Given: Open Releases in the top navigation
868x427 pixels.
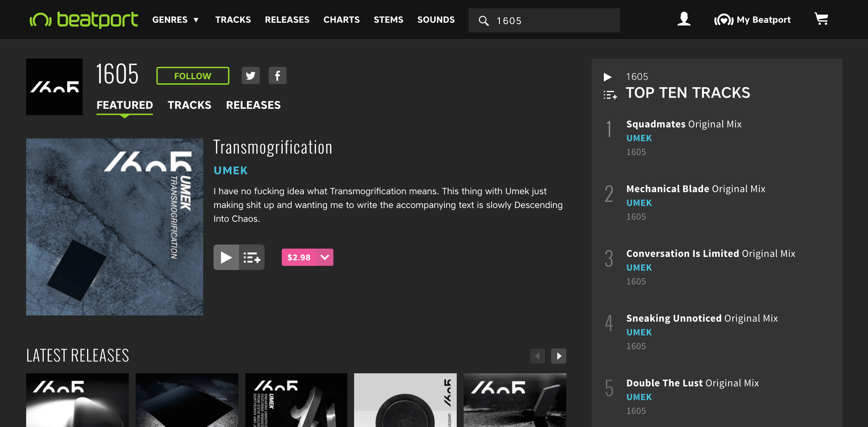Looking at the screenshot, I should click(x=287, y=20).
